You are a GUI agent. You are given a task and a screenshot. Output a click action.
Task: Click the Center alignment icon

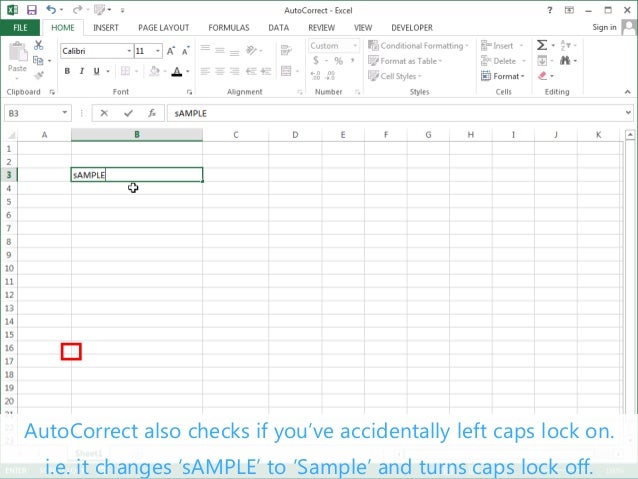click(220, 71)
